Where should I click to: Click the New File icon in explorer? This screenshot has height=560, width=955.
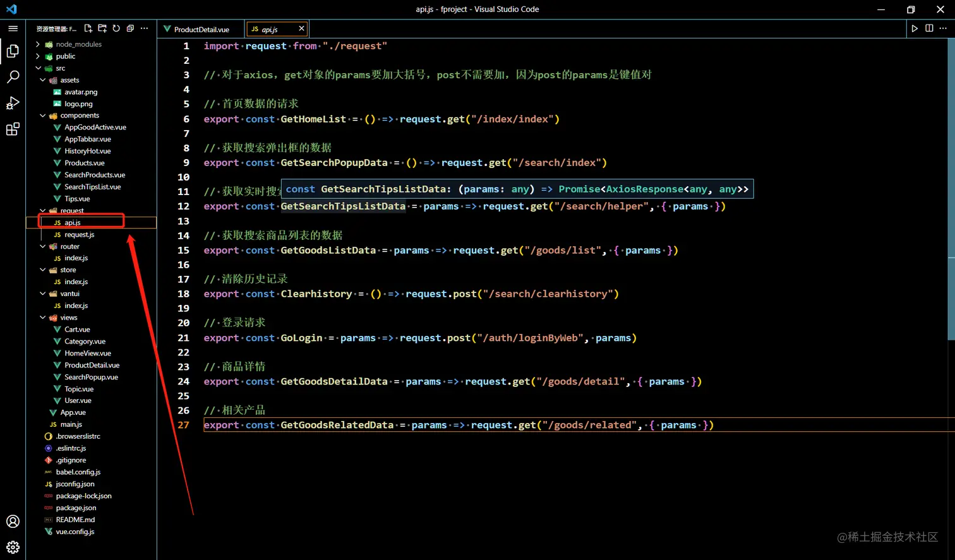click(x=88, y=28)
